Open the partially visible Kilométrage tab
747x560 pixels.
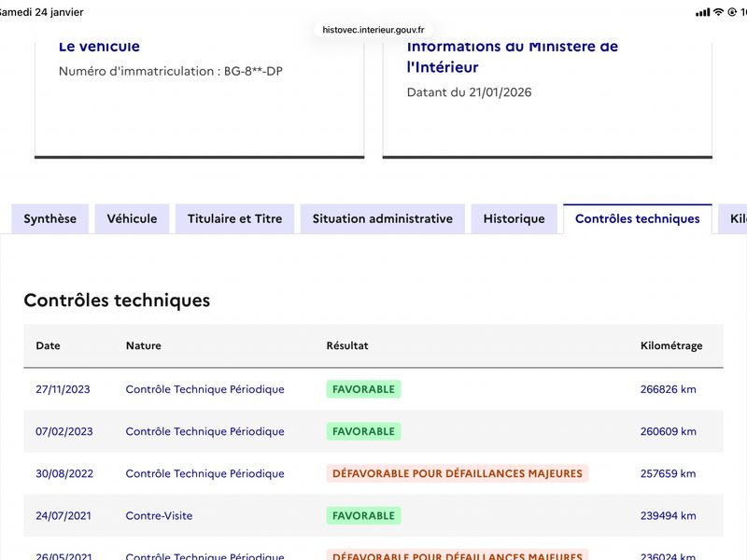pyautogui.click(x=733, y=219)
